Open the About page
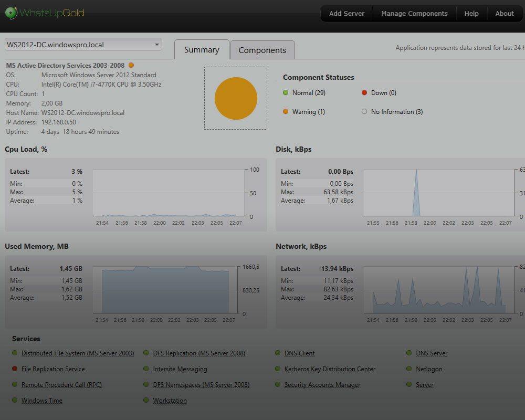 click(x=504, y=14)
